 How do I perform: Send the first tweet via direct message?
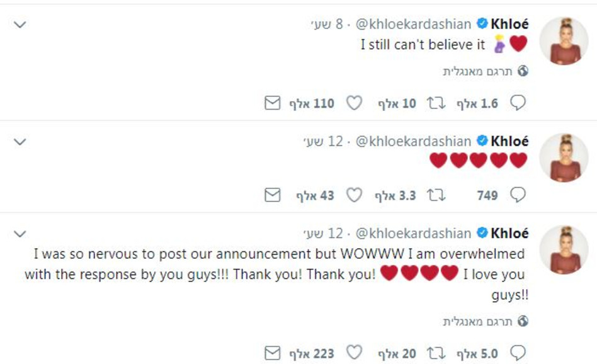pyautogui.click(x=272, y=103)
